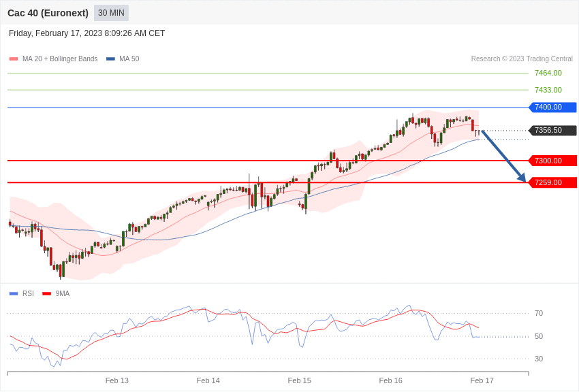This screenshot has width=579, height=392.
Task: Select the 7464.00 resistance level label
Action: (x=548, y=73)
